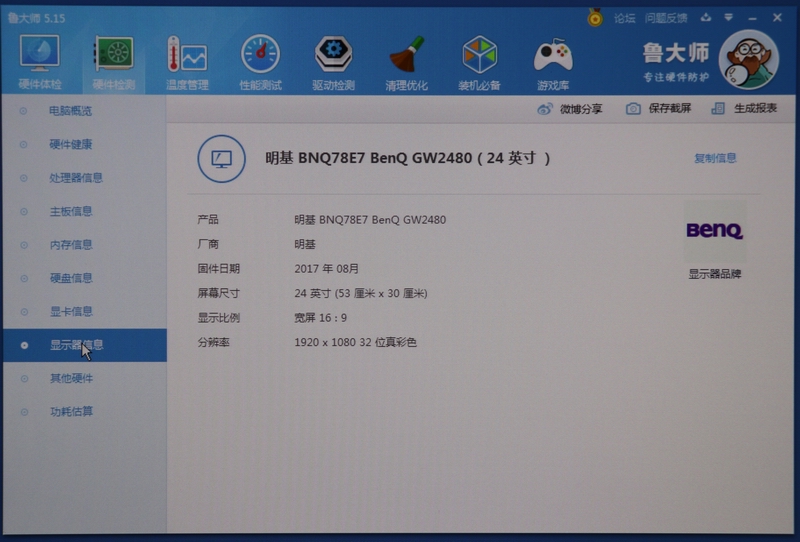Close the 鲁大师 window

coord(777,18)
